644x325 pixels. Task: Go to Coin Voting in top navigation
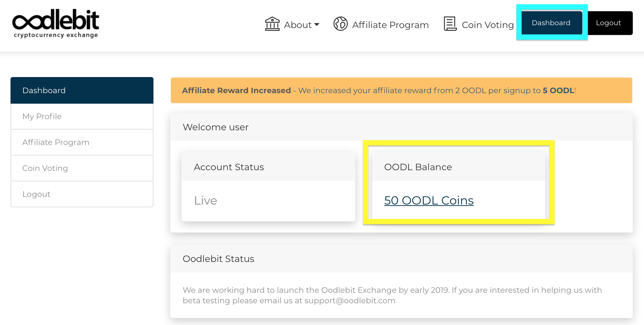point(487,25)
